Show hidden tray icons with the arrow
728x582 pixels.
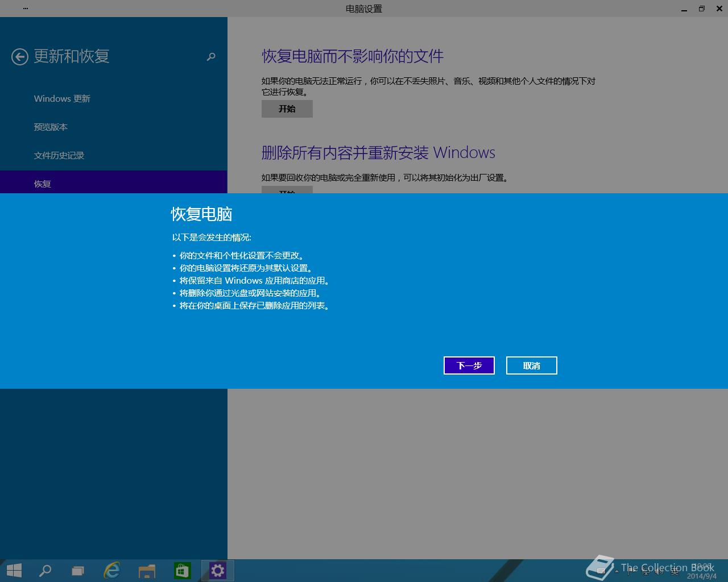coord(617,571)
